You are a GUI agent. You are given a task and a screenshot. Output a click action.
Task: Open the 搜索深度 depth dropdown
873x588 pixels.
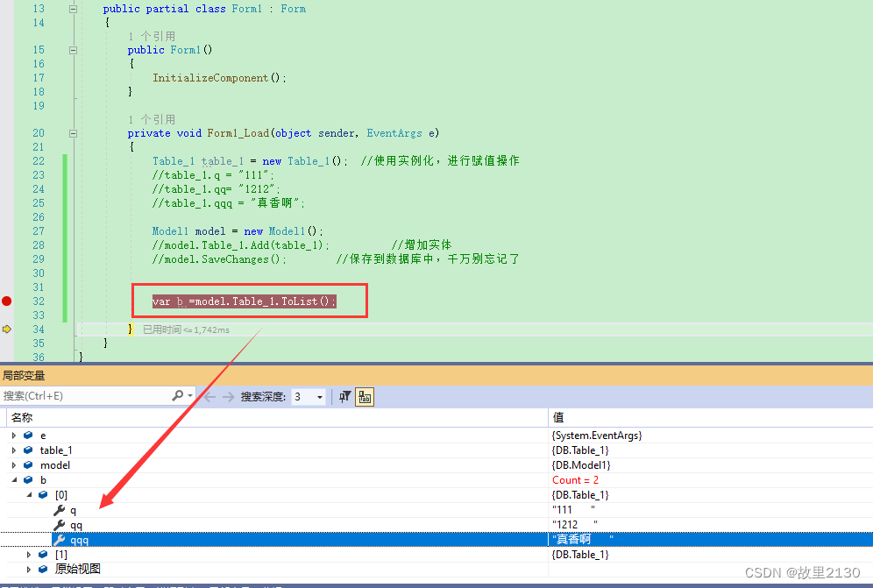point(319,396)
